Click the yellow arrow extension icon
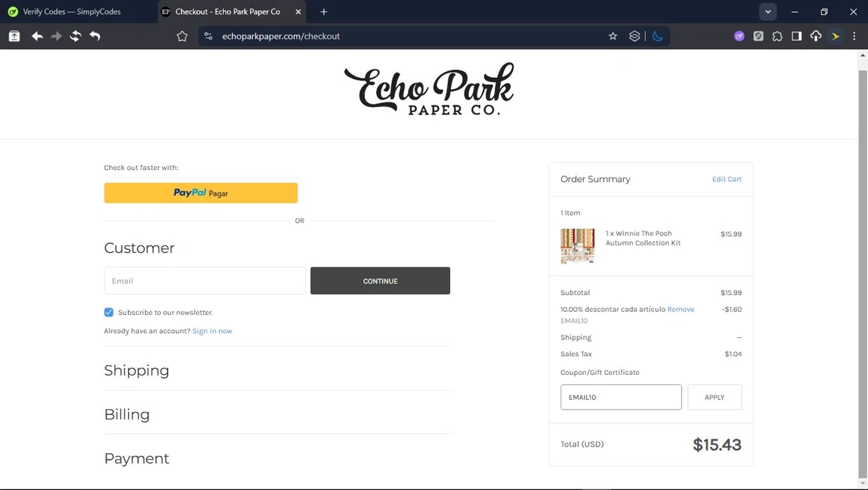 click(836, 36)
